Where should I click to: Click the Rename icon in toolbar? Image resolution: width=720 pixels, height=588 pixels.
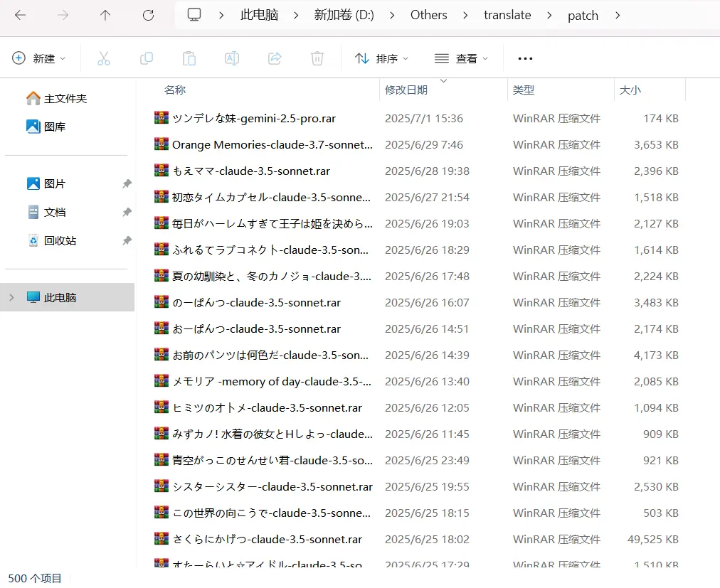point(232,58)
